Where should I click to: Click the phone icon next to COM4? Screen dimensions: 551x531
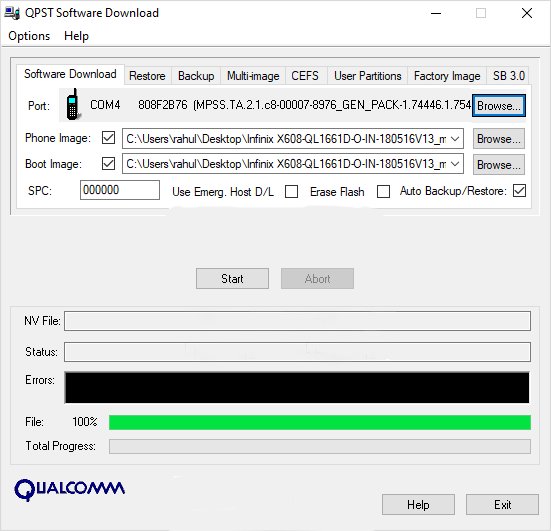click(x=73, y=104)
